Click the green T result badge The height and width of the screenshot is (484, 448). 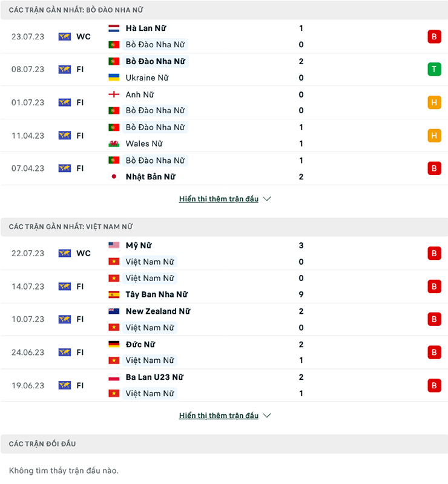(434, 69)
